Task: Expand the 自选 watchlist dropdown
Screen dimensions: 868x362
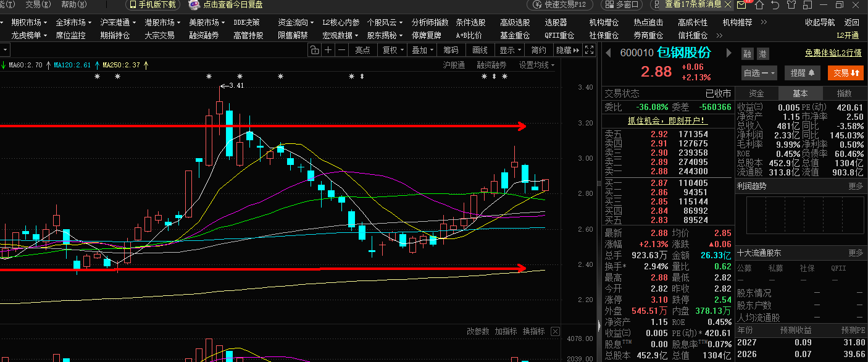Action: pyautogui.click(x=759, y=73)
